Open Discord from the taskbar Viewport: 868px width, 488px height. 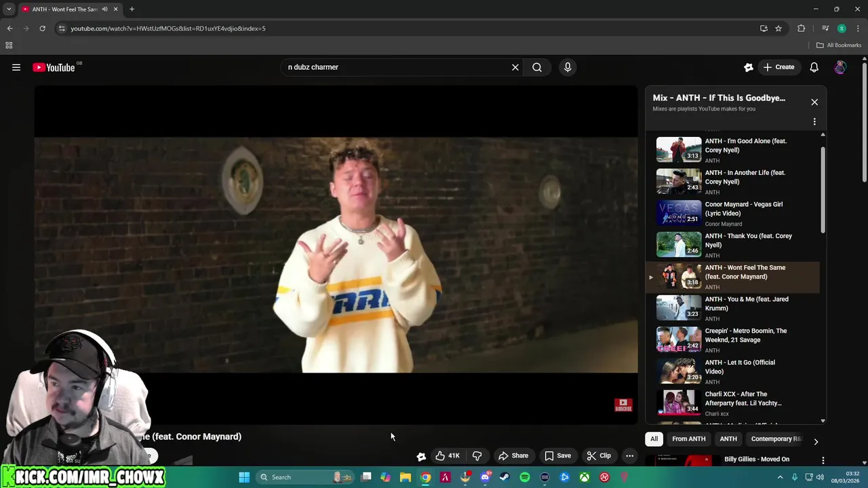point(485,477)
